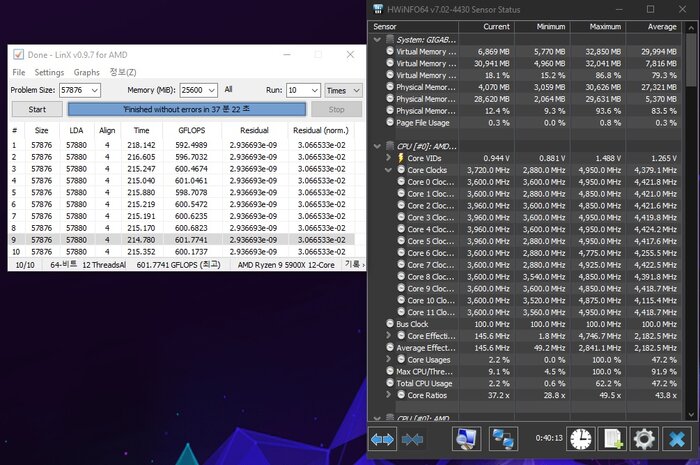The image size is (700, 465).
Task: Open Run count dropdown in LinX
Action: coord(315,90)
